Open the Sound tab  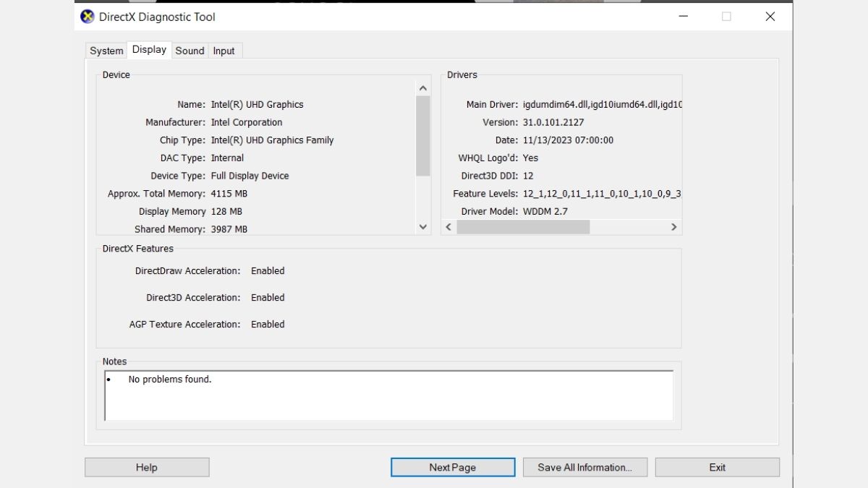(190, 51)
